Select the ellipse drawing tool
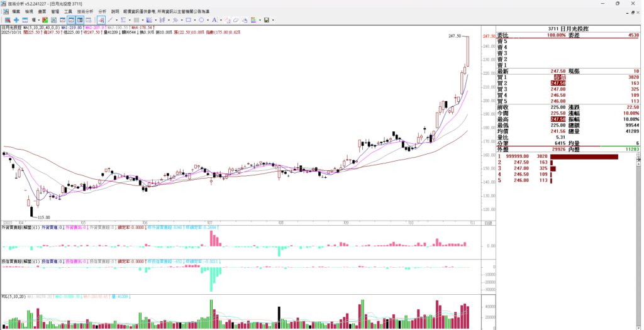644x330 pixels. point(201,20)
